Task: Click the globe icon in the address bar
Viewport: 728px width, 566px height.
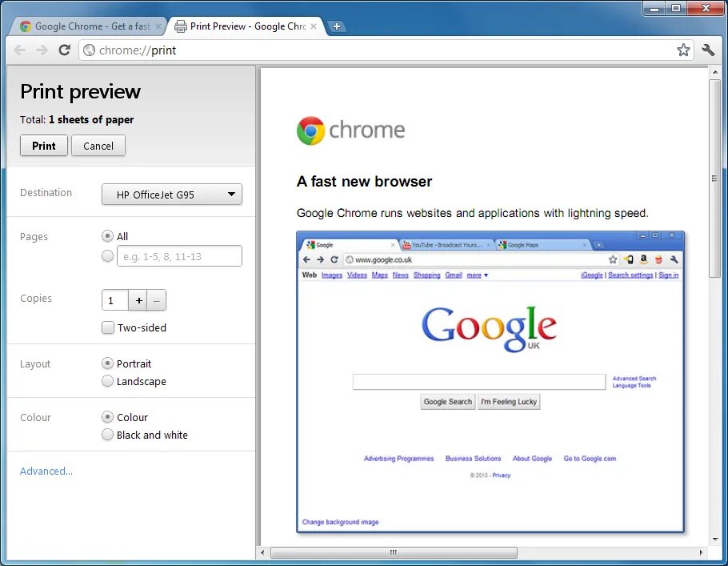Action: click(89, 50)
